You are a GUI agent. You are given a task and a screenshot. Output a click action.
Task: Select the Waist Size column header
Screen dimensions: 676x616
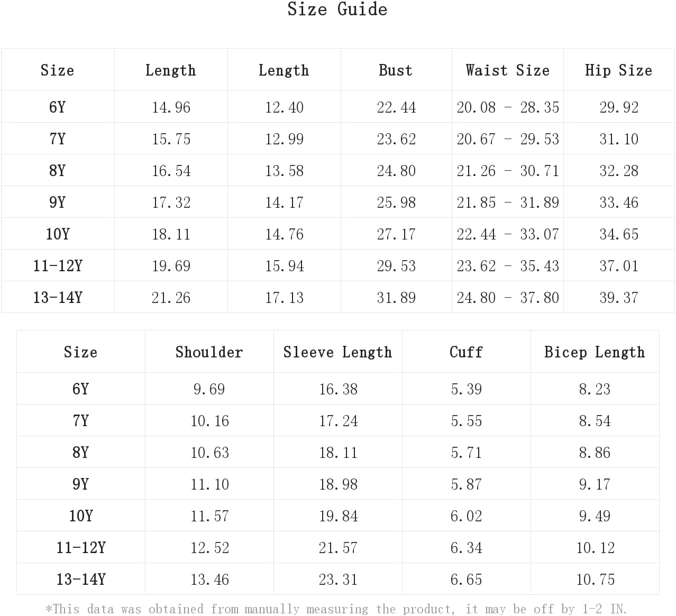click(508, 70)
